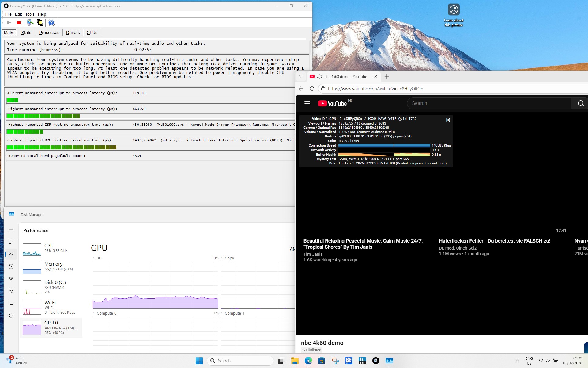Open Task Manager Processes page icon
588x368 pixels.
(x=11, y=242)
